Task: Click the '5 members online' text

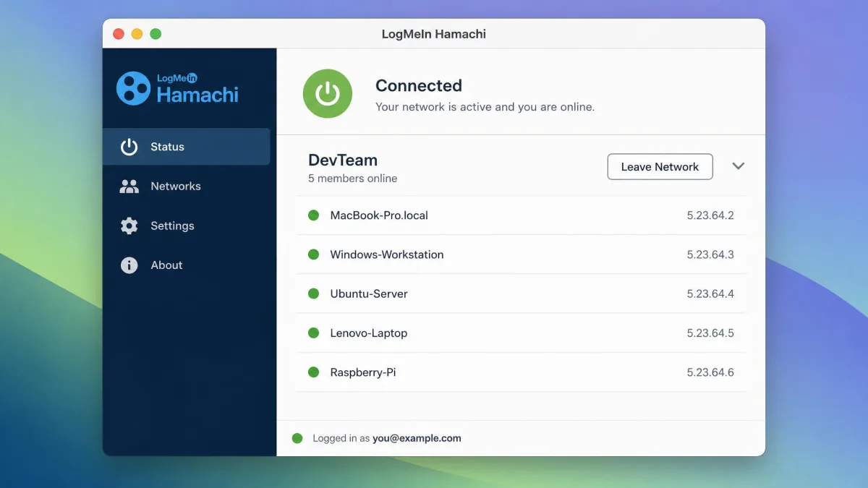Action: [x=352, y=179]
